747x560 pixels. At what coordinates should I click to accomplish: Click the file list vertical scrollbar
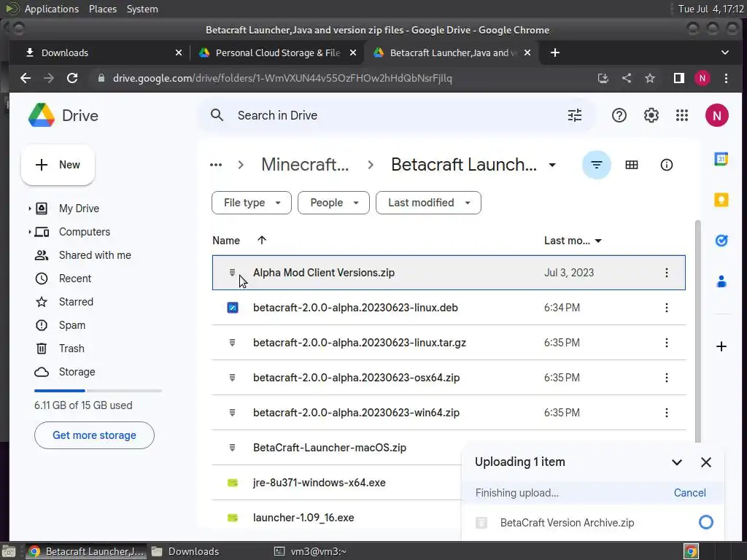[x=697, y=331]
